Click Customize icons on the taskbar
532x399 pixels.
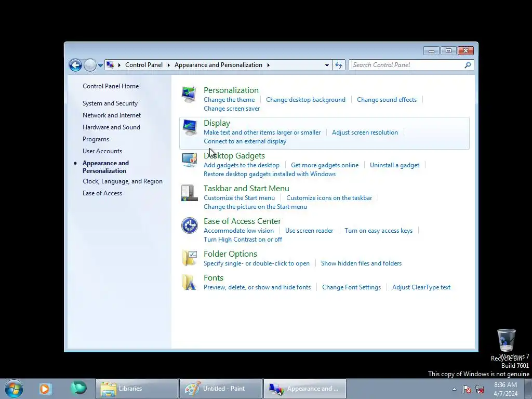(x=329, y=198)
